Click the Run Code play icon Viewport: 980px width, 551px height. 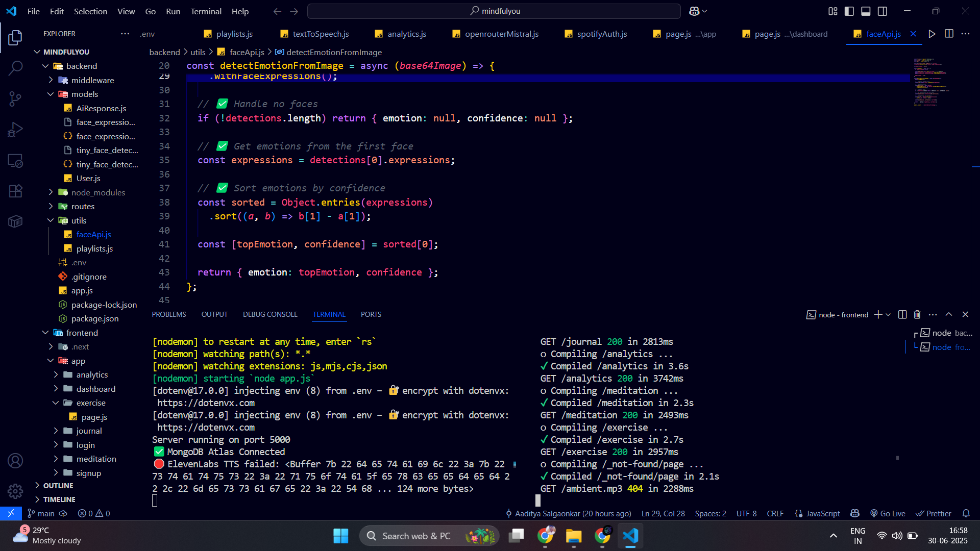(x=932, y=34)
